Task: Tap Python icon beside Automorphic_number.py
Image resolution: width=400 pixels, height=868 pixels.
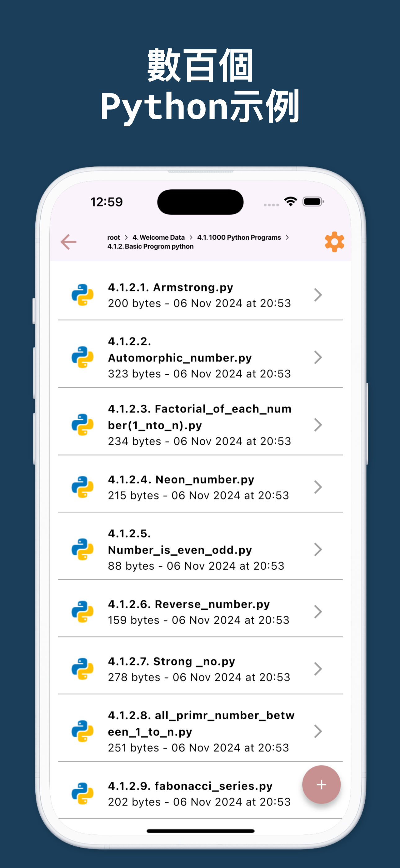Action: 82,357
